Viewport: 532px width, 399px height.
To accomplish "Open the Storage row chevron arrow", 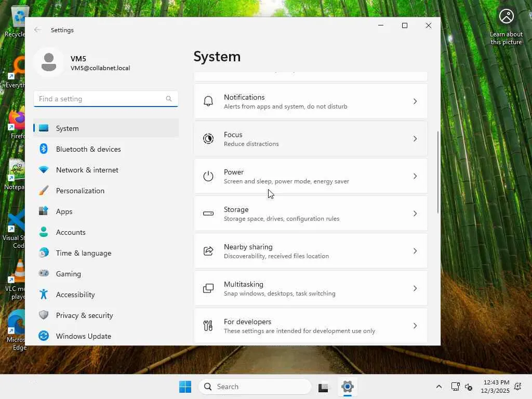I will [415, 214].
